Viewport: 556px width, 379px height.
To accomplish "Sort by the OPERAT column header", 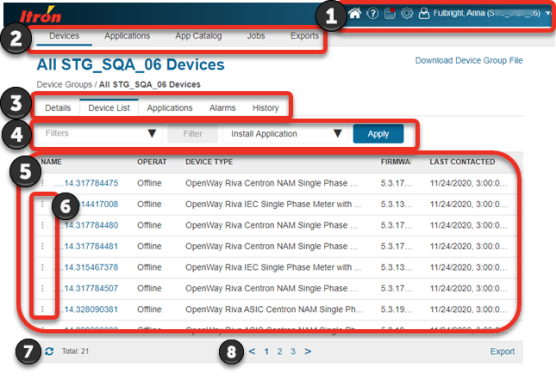I will click(152, 162).
